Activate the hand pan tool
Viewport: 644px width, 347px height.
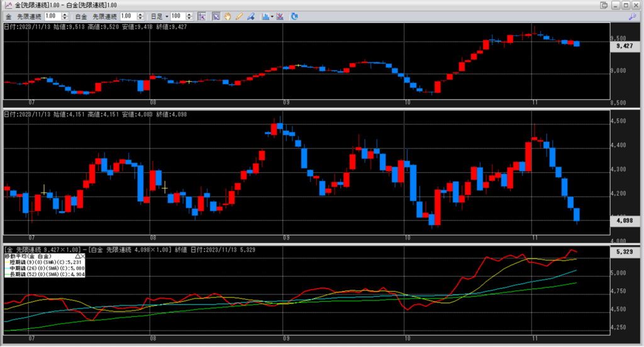(x=227, y=16)
